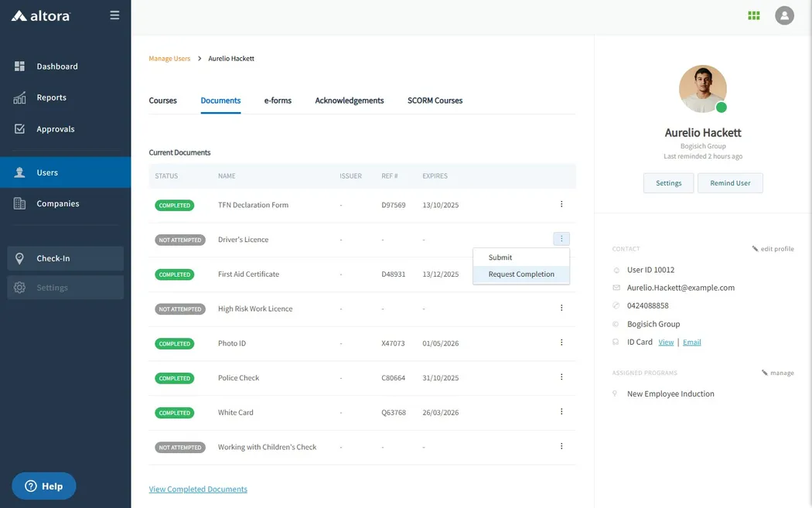Click First Aid Certificate document name
Viewport: 812px width, 508px height.
pyautogui.click(x=248, y=274)
